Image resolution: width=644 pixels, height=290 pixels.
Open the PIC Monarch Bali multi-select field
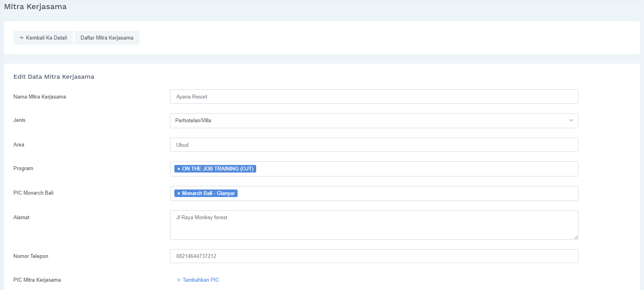tap(407, 193)
